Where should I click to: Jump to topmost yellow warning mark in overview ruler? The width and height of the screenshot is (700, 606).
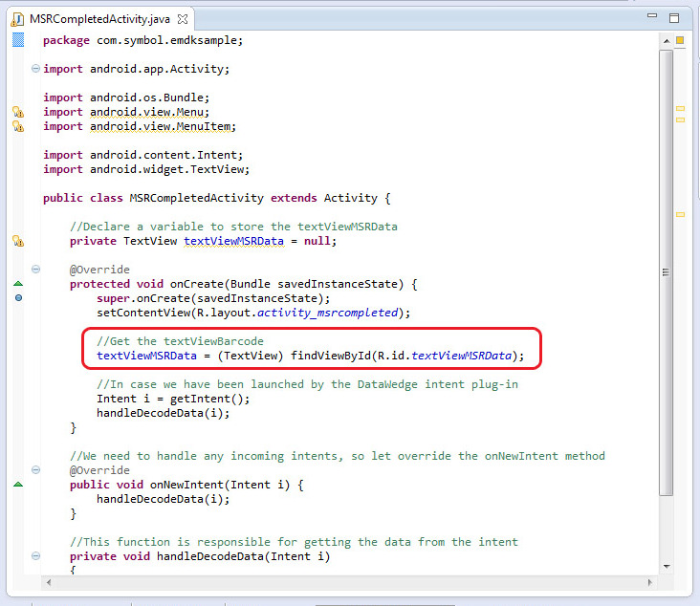[x=680, y=108]
